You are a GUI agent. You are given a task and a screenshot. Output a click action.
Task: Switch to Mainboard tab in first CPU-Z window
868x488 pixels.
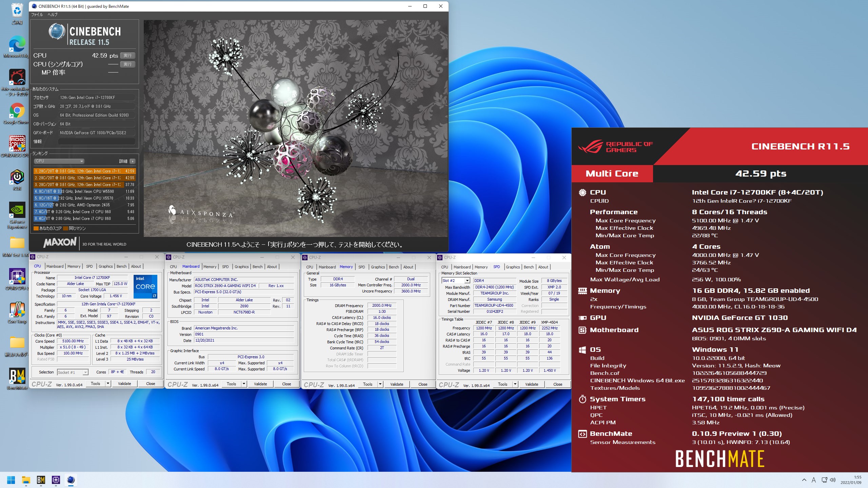point(55,266)
